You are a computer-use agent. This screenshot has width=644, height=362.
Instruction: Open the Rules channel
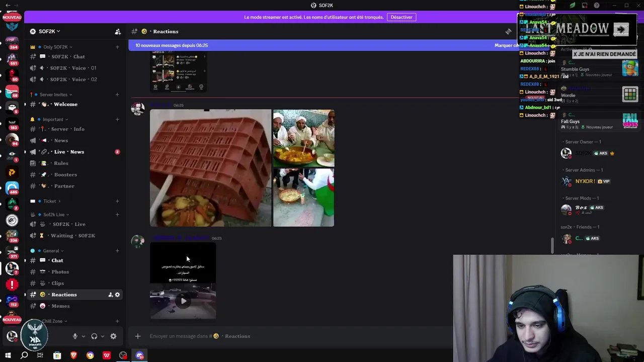[75, 163]
